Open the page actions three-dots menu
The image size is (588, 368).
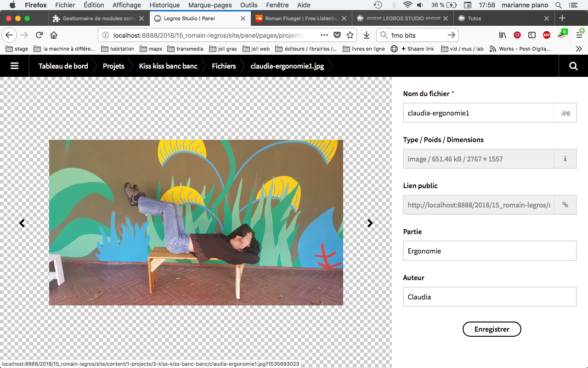point(324,35)
